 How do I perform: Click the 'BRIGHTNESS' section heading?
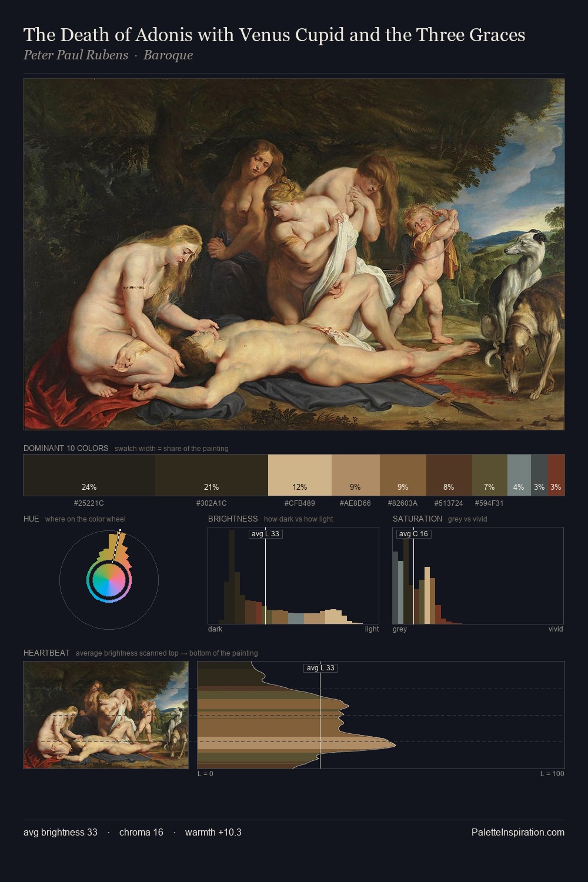(233, 519)
